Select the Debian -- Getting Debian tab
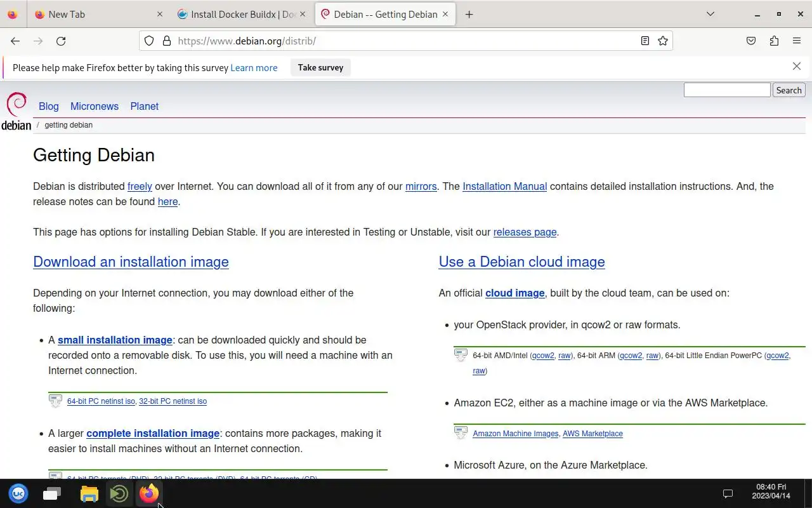The height and width of the screenshot is (508, 812). pos(385,14)
